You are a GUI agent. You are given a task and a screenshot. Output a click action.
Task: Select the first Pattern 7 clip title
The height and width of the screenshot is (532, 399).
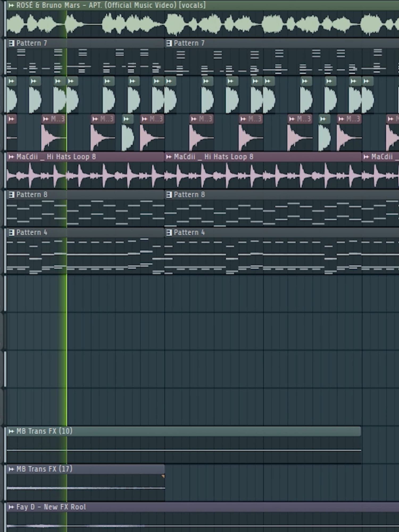point(32,43)
